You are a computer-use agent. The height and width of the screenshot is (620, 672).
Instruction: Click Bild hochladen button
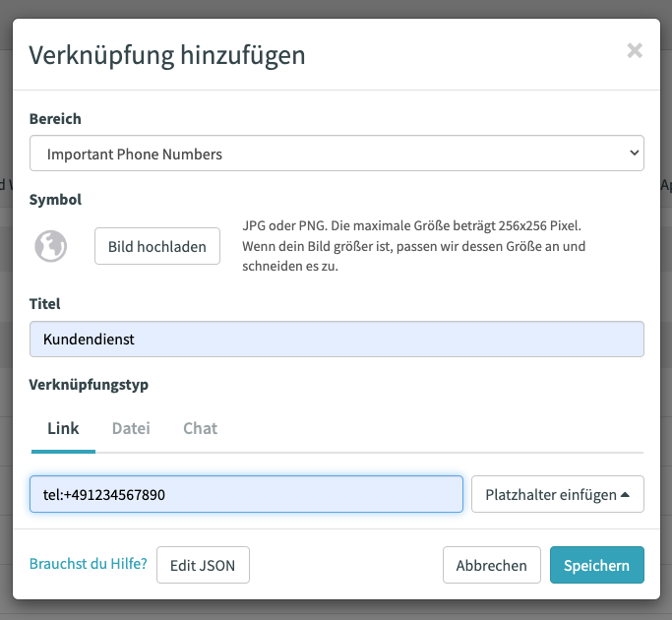pos(157,246)
